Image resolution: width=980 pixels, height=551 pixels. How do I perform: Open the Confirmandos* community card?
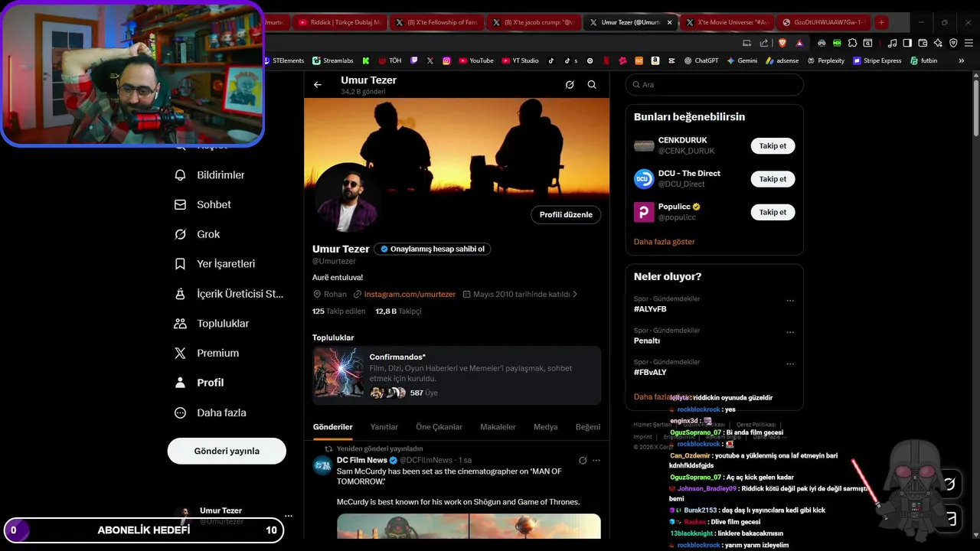pyautogui.click(x=456, y=376)
